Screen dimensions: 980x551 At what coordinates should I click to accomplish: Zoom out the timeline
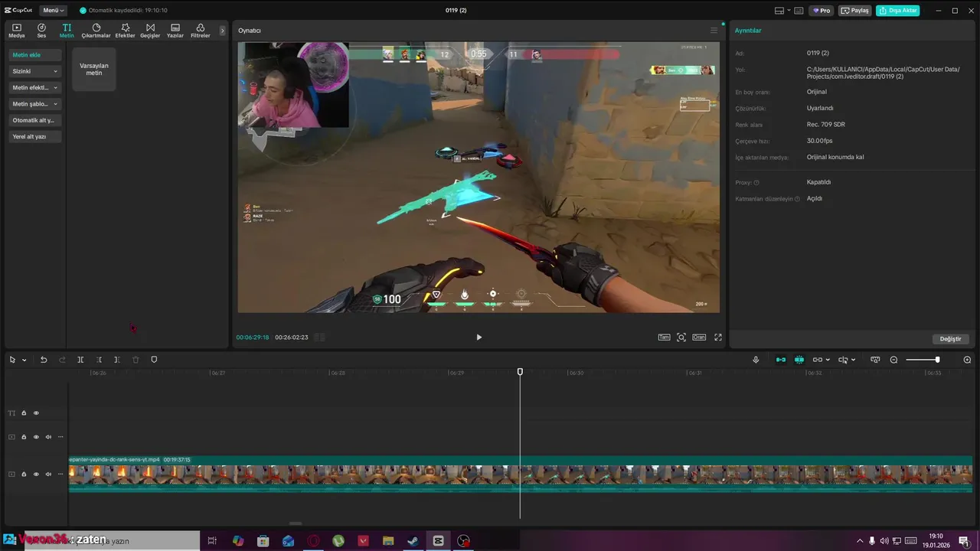point(893,360)
